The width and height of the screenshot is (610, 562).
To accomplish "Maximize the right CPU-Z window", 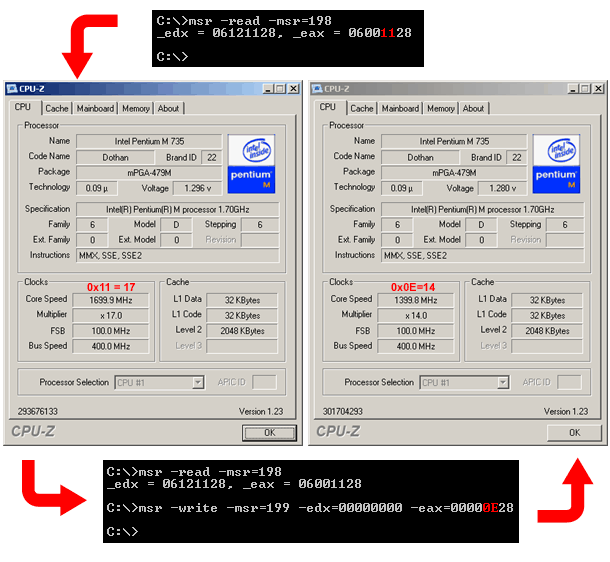I will pos(585,89).
